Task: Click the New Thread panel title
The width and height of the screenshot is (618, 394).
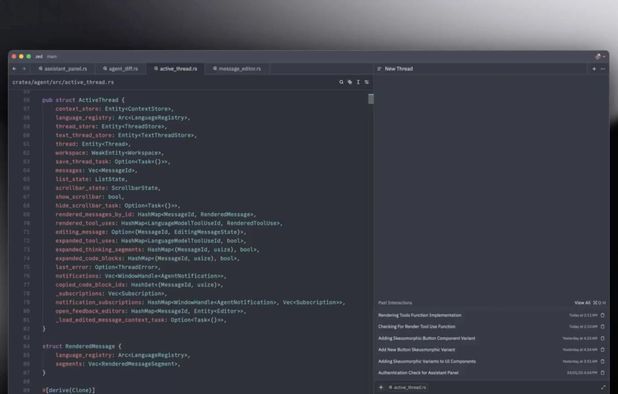Action: [399, 69]
